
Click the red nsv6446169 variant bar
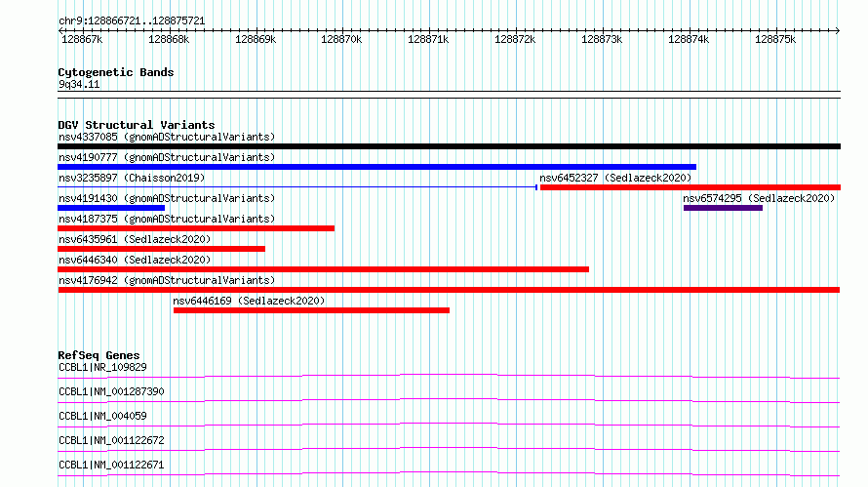point(311,310)
